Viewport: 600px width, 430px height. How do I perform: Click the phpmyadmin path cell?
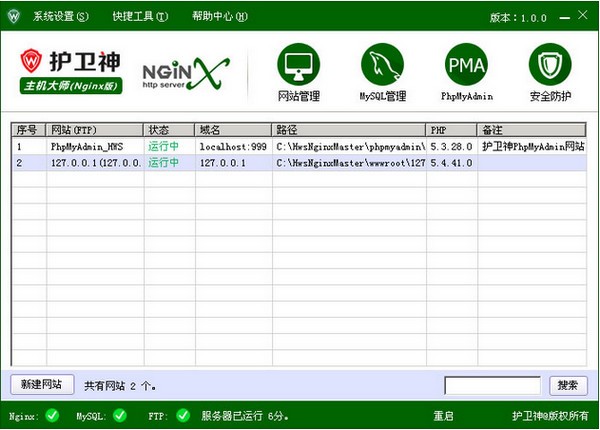(351, 147)
